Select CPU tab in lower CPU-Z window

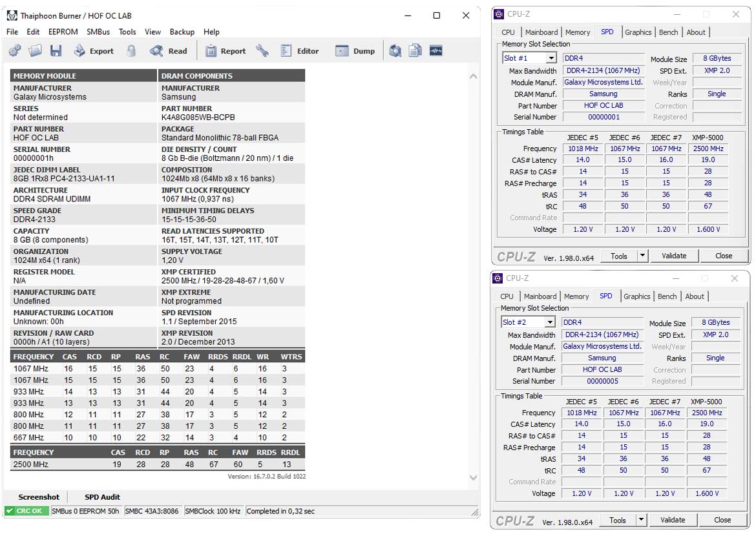tap(507, 296)
